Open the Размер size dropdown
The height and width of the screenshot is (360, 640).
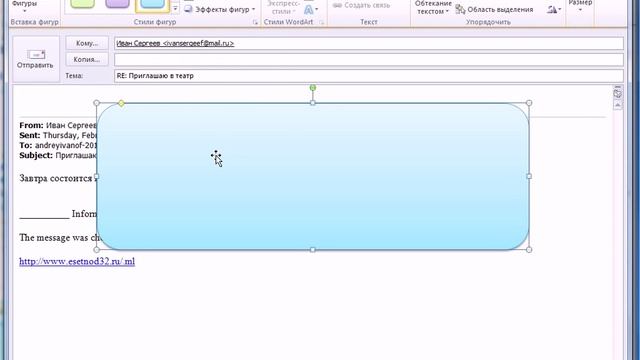[x=580, y=6]
